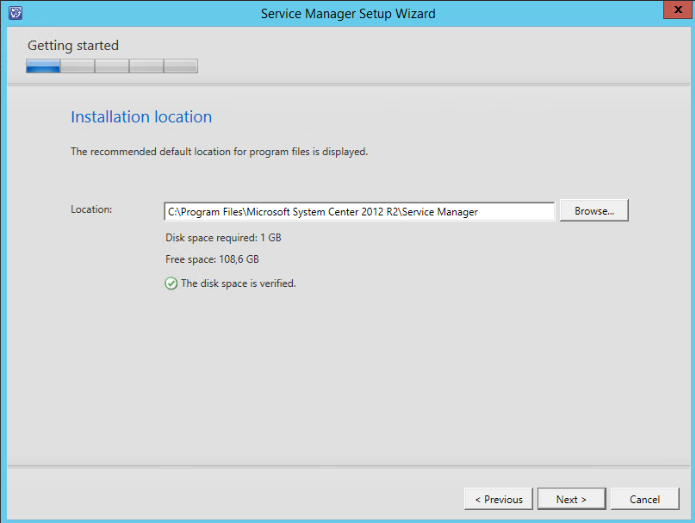Proceed with the Next > button

(571, 499)
